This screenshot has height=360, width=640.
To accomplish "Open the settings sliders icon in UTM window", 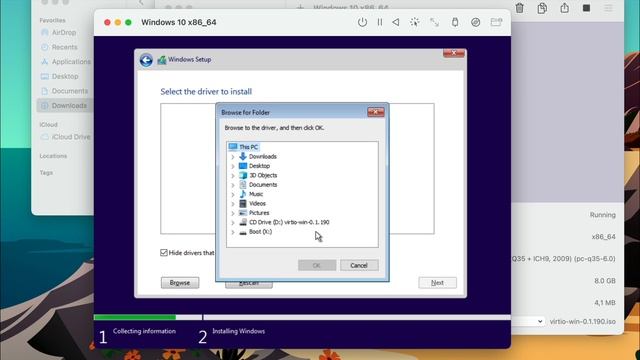I will 608,8.
